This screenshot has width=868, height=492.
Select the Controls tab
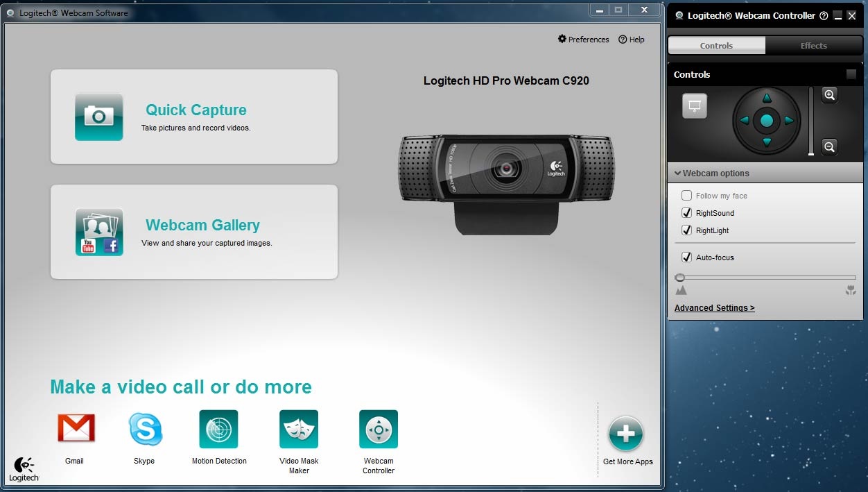point(716,45)
